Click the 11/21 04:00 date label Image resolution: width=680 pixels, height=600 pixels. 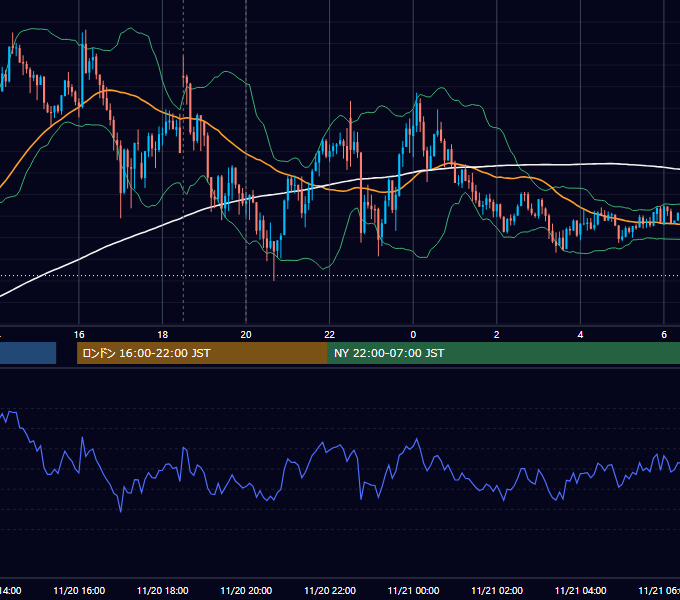point(581,590)
